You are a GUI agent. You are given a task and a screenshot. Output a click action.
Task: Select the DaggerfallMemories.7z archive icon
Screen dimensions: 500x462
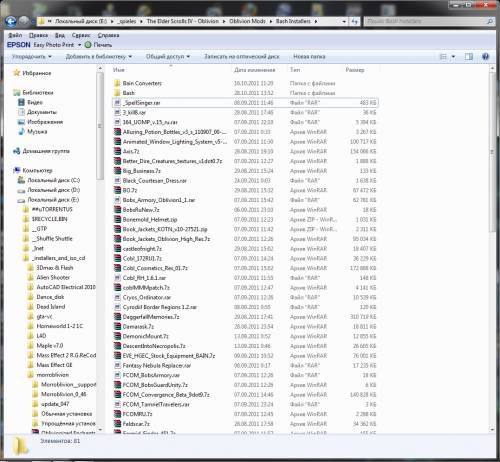click(x=117, y=317)
